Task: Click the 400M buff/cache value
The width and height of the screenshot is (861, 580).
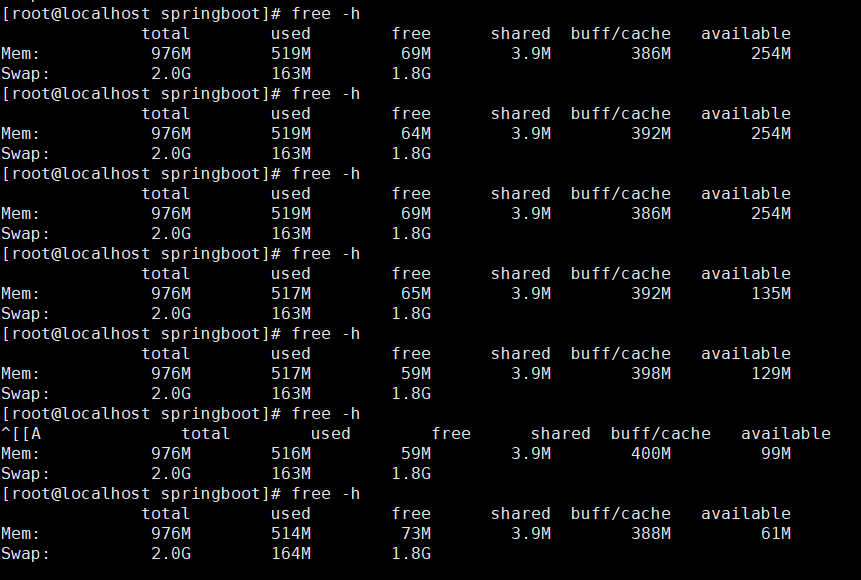Action: click(650, 454)
